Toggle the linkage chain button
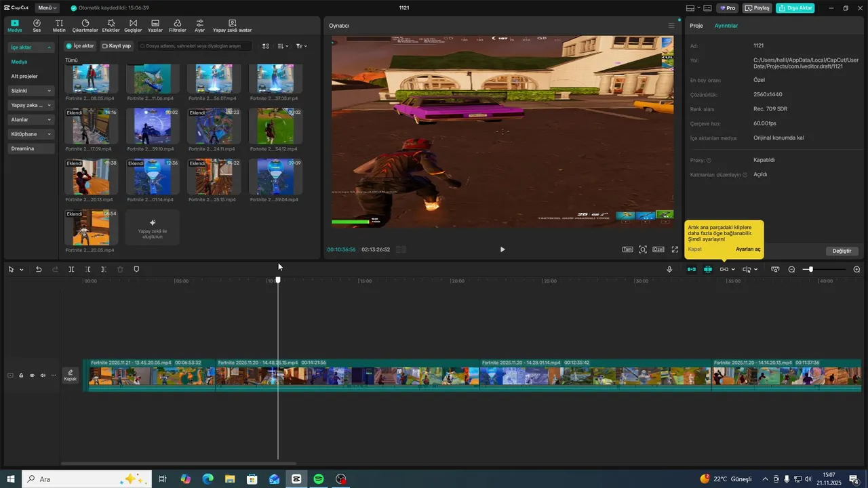868x488 pixels. pyautogui.click(x=724, y=269)
